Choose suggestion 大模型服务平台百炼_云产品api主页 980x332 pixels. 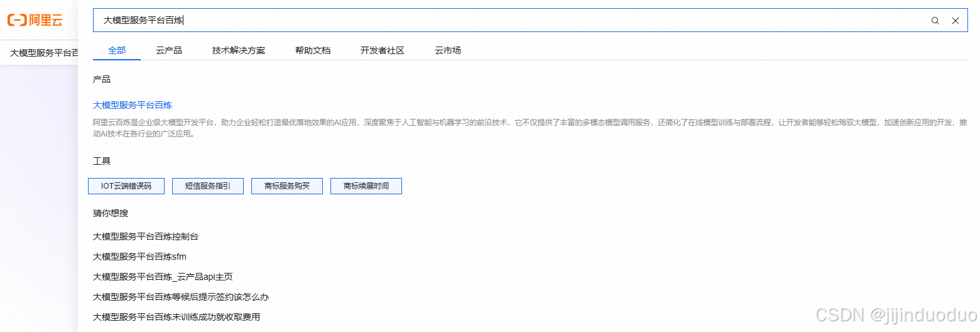[x=163, y=277]
